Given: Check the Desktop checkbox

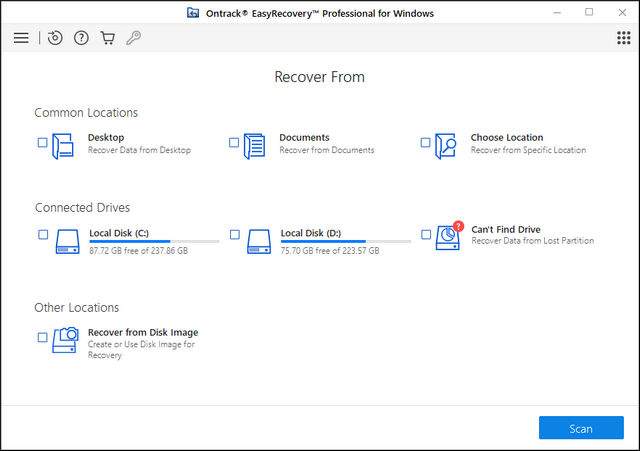Looking at the screenshot, I should [x=42, y=142].
